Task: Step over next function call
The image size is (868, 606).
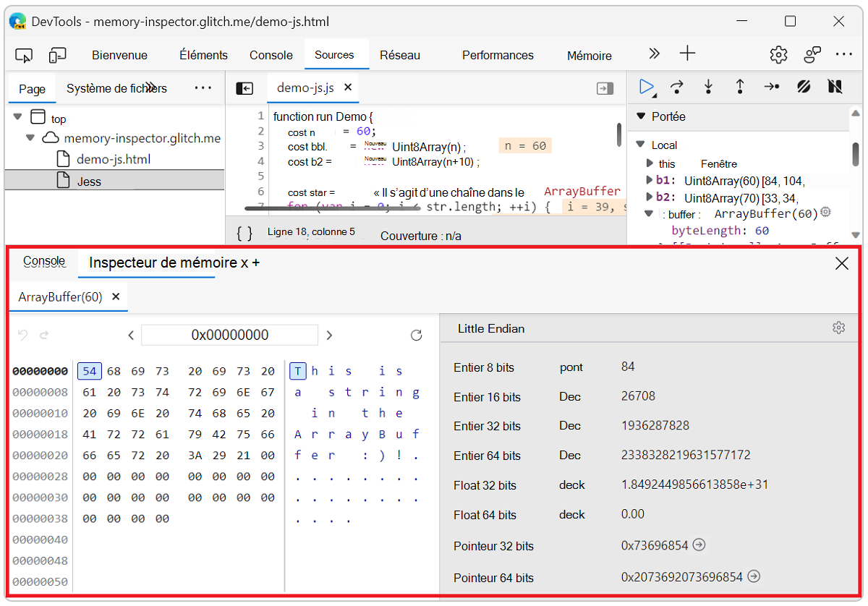Action: [677, 87]
